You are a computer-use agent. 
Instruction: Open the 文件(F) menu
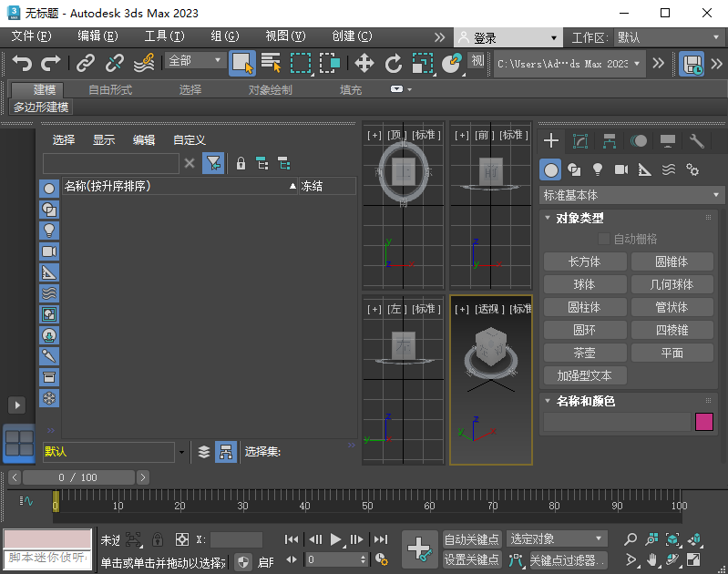click(31, 36)
